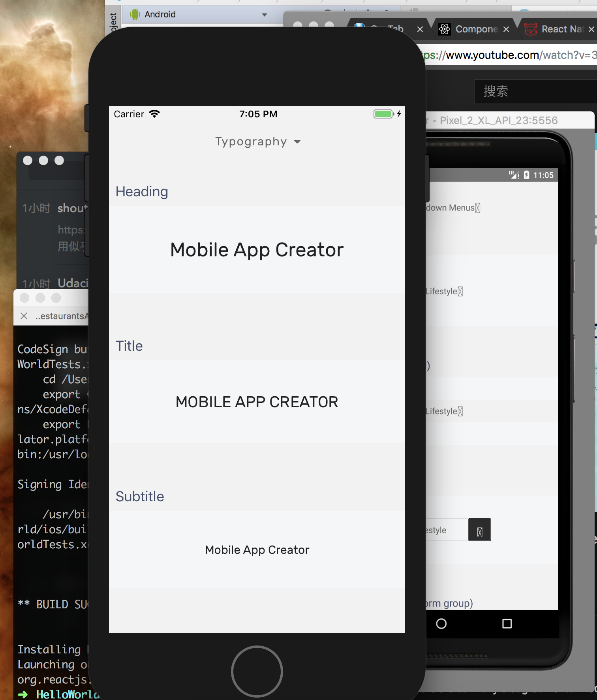Click the Android robot icon in project selector

(135, 14)
